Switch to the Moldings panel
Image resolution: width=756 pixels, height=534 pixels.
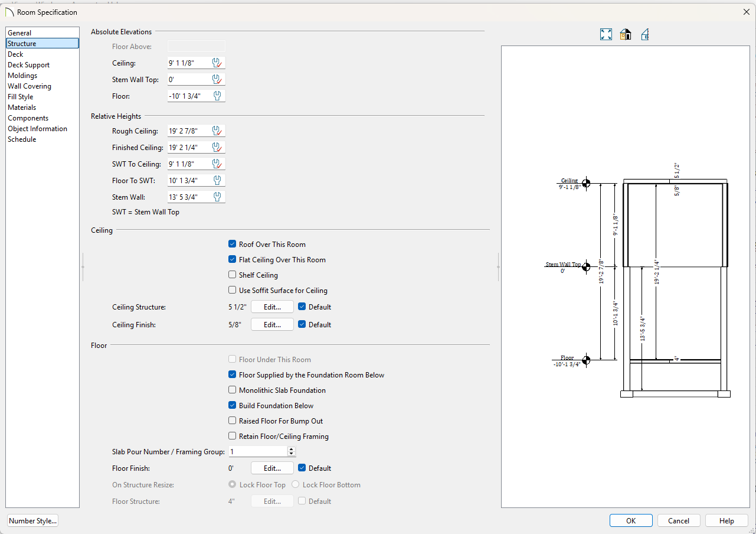pyautogui.click(x=22, y=76)
